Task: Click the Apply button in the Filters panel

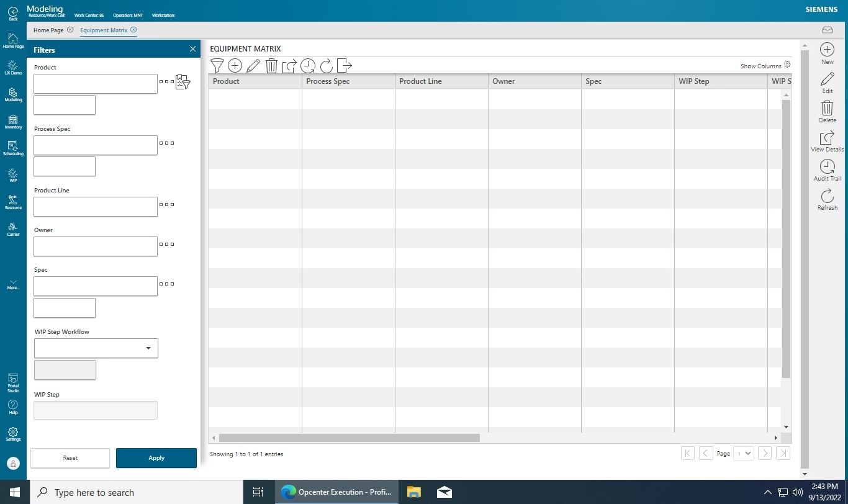Action: (156, 458)
